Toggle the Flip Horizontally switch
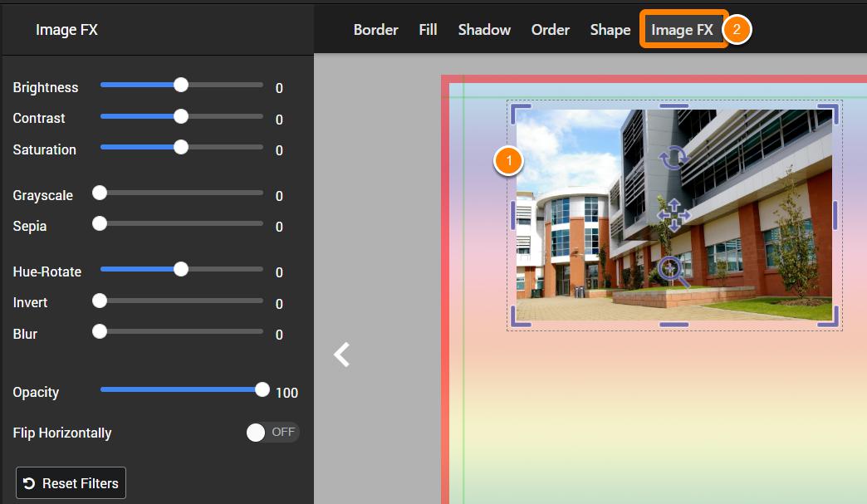Image resolution: width=867 pixels, height=504 pixels. coord(272,432)
